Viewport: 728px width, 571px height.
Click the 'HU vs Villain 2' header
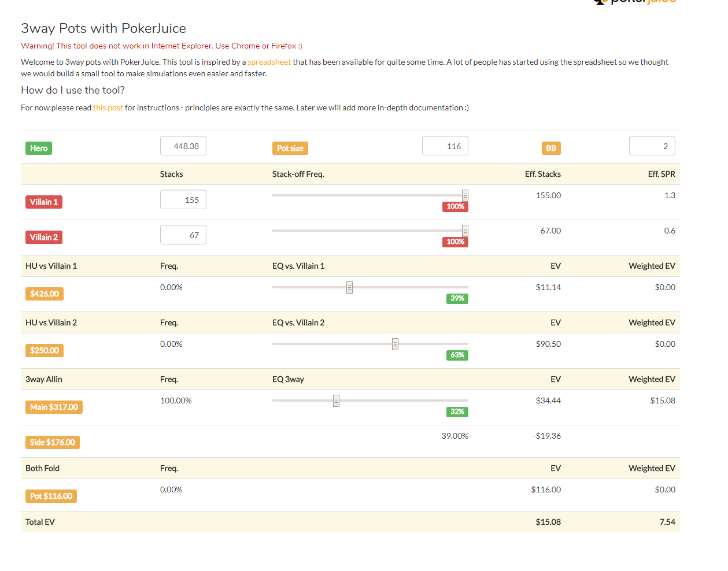(x=51, y=322)
